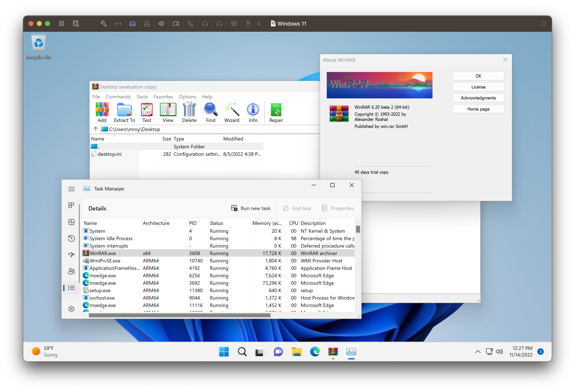Open Task Manager settings gear
Screen dimensions: 575x392
point(71,309)
